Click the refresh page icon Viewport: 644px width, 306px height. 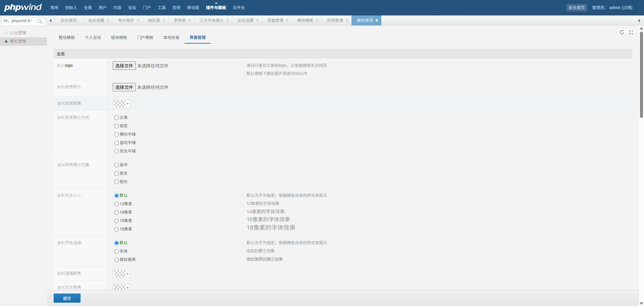coord(622,32)
